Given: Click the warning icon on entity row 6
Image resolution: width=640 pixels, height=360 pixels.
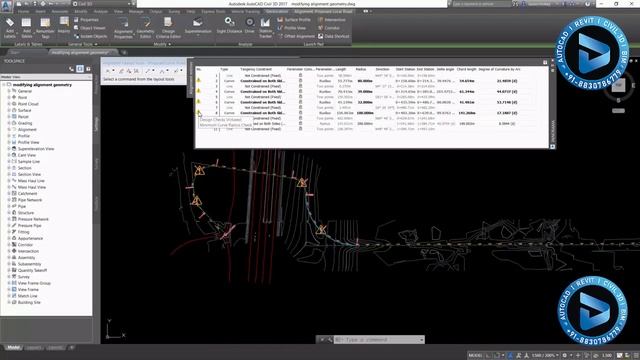Looking at the screenshot, I should 199,102.
